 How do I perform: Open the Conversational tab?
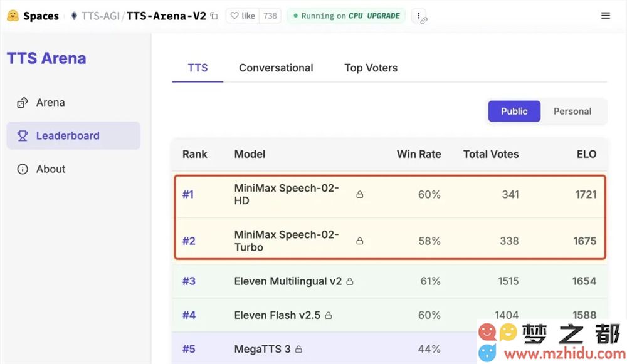coord(276,68)
